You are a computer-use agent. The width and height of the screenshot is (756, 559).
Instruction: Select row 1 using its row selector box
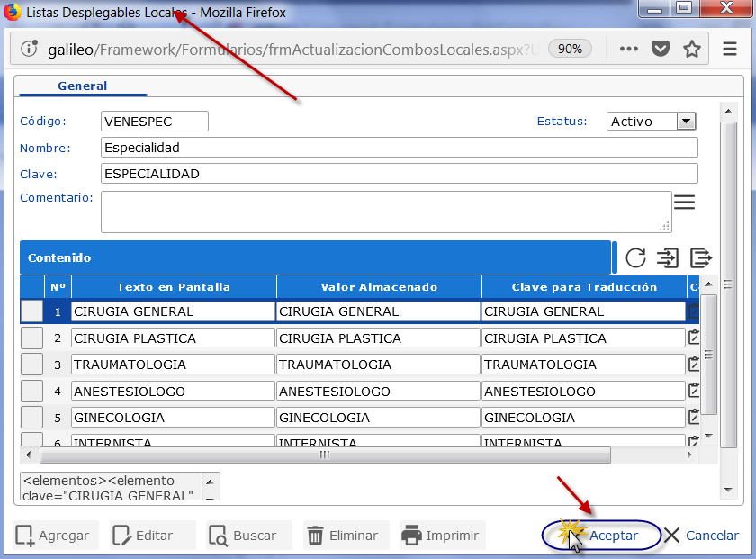pyautogui.click(x=31, y=311)
